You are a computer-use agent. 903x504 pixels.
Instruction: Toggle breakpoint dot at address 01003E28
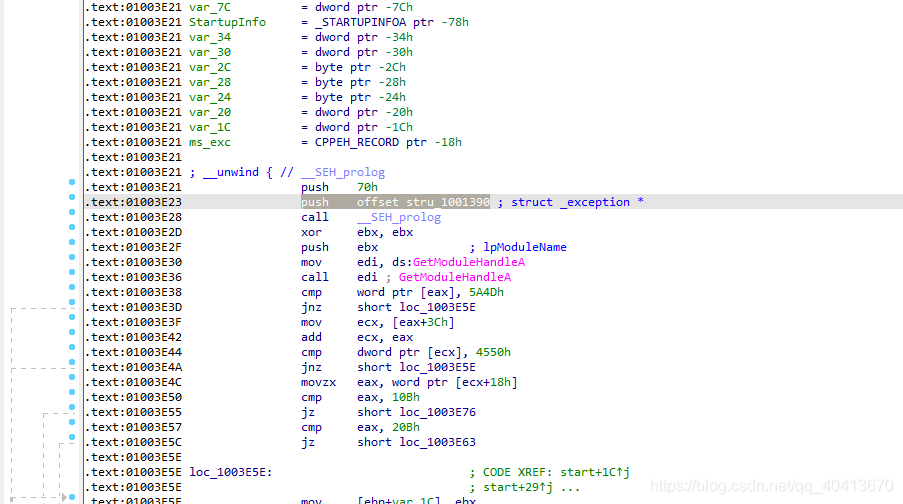[72, 212]
